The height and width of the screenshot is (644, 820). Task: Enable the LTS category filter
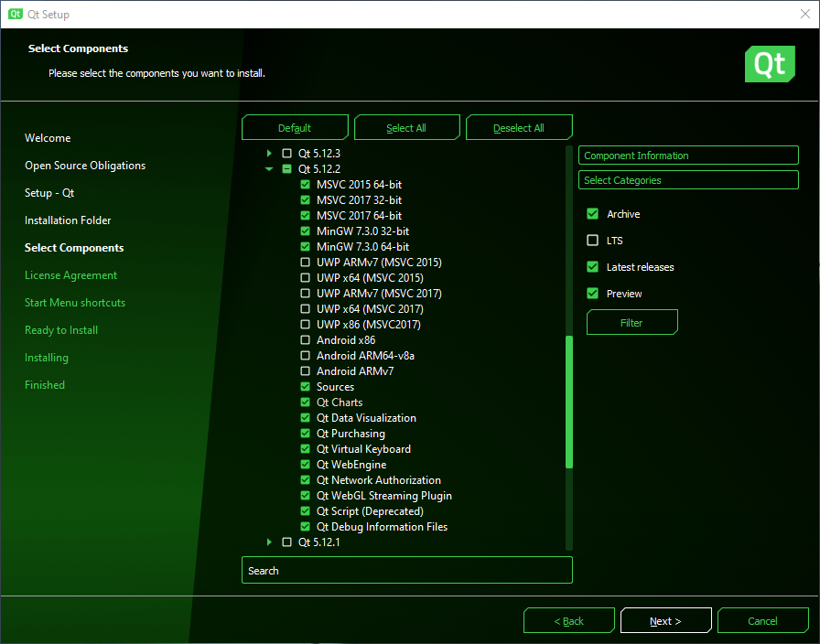coord(592,241)
